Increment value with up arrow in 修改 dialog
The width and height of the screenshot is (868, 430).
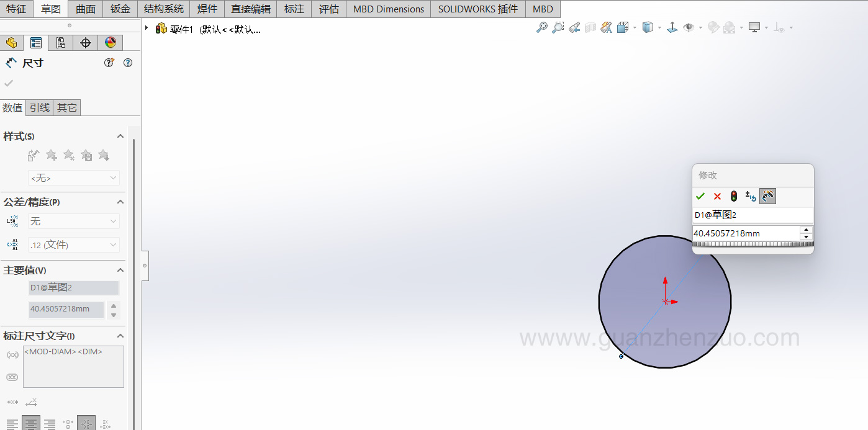pos(806,230)
